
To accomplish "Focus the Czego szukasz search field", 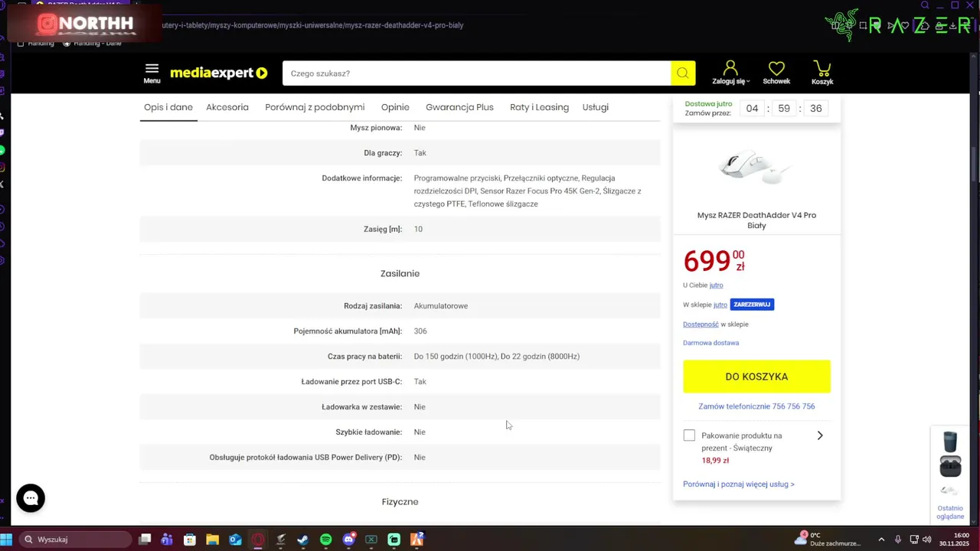I will click(476, 73).
